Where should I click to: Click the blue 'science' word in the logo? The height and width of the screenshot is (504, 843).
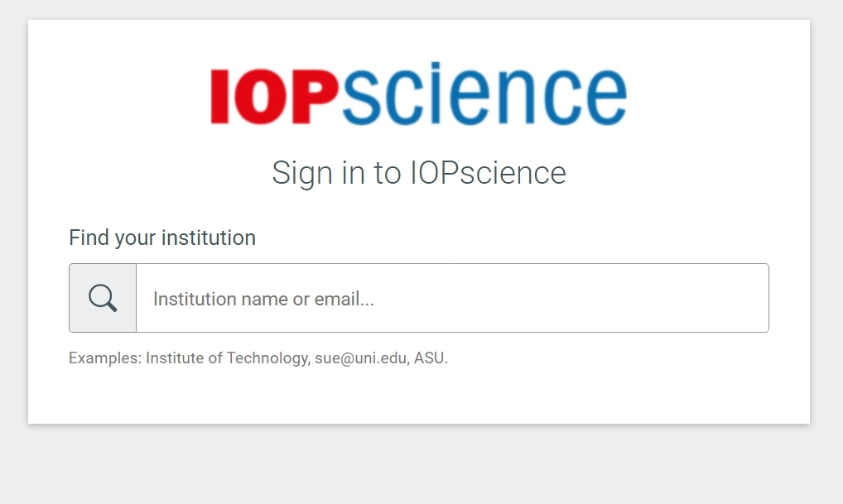tap(484, 94)
